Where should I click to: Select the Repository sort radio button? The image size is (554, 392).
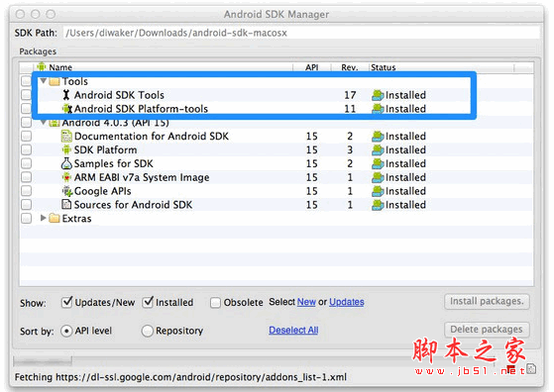[x=147, y=331]
